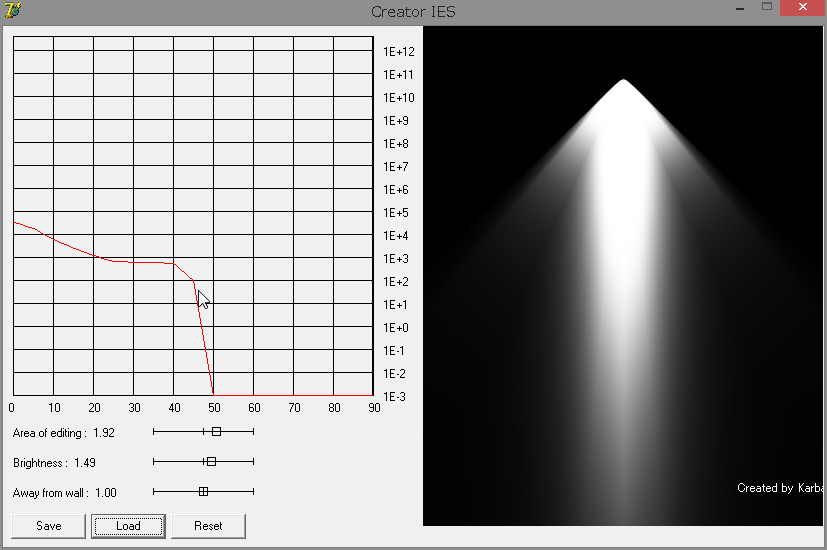
Task: Minimize the Creator IES window
Action: [740, 8]
